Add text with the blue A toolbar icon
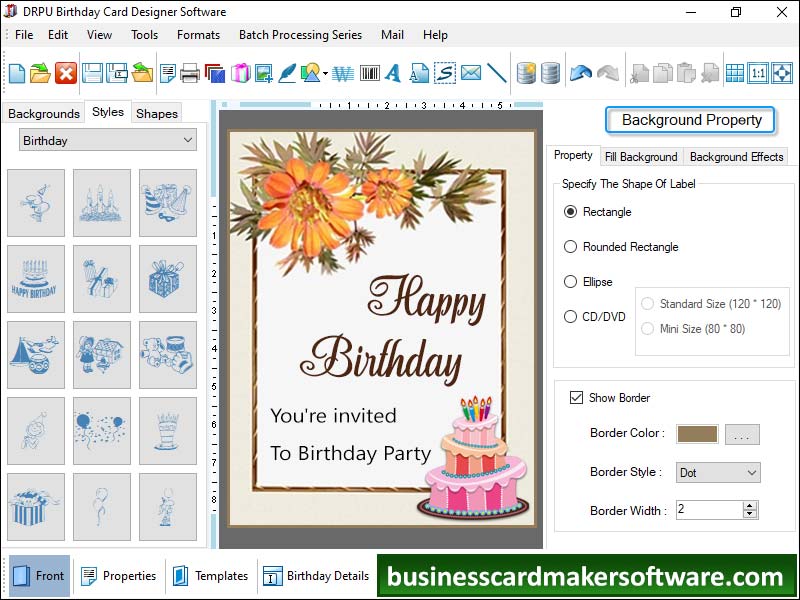Viewport: 800px width, 600px height. tap(393, 72)
